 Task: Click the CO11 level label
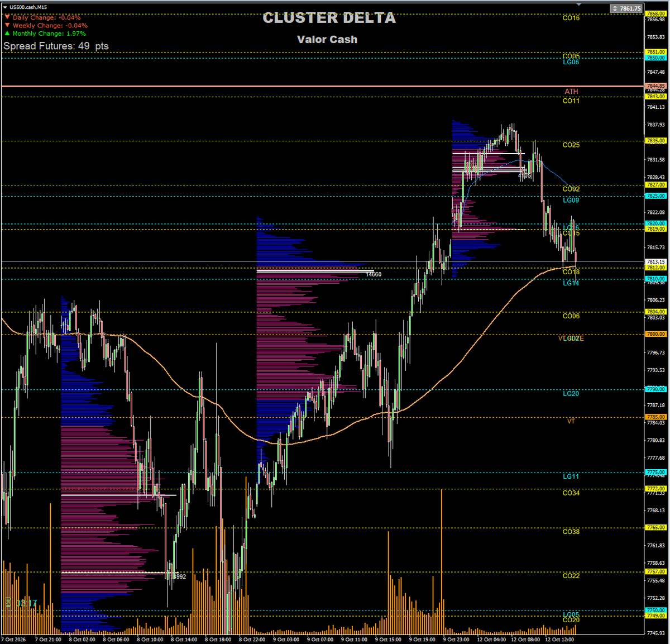(x=571, y=101)
